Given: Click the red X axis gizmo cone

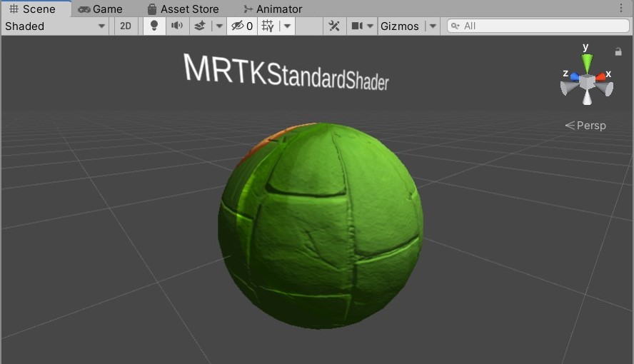Looking at the screenshot, I should tap(601, 76).
